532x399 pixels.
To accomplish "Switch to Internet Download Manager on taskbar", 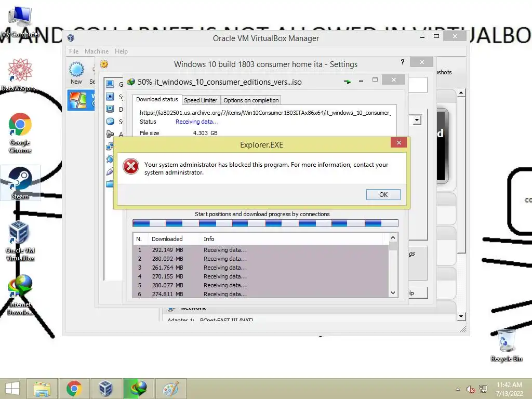I will point(138,389).
